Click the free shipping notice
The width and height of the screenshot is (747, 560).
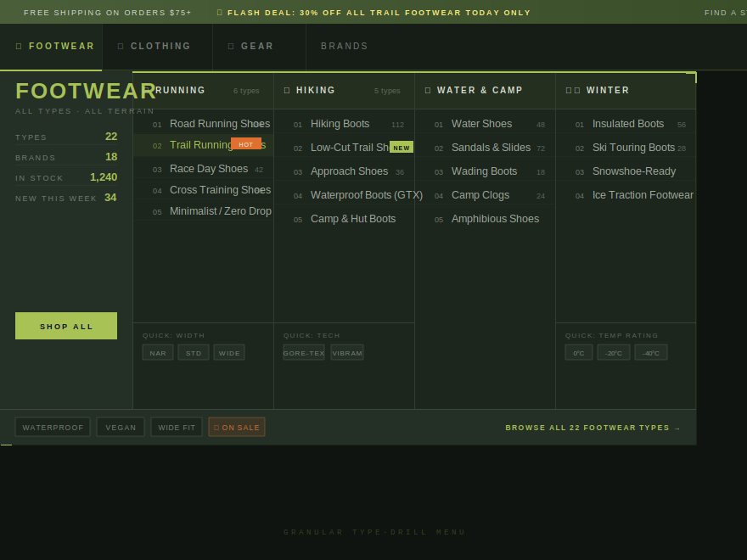point(107,13)
